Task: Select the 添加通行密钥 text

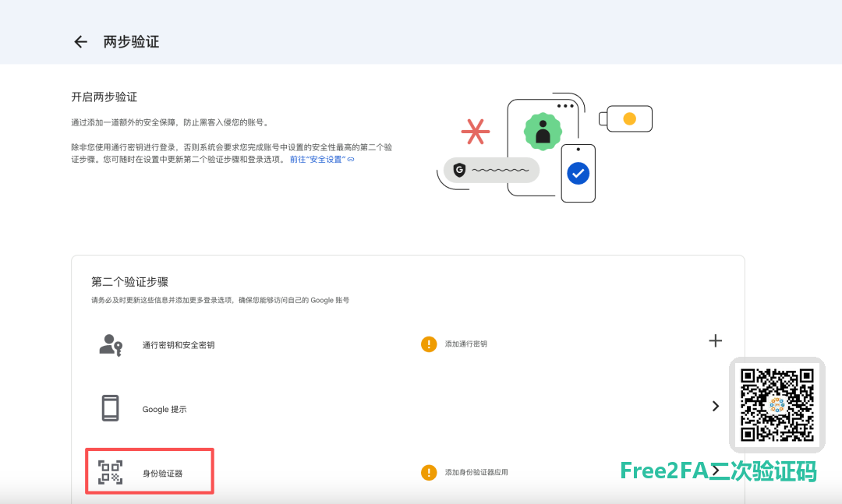Action: [x=465, y=344]
